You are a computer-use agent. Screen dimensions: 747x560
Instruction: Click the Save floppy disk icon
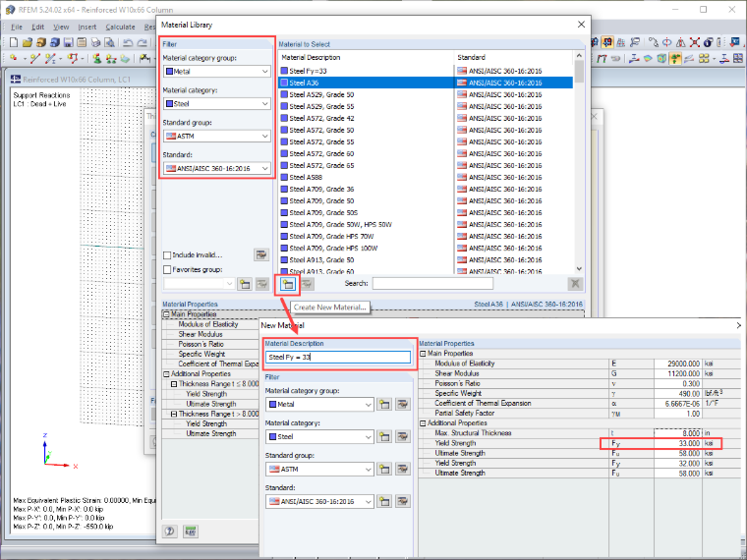click(68, 43)
